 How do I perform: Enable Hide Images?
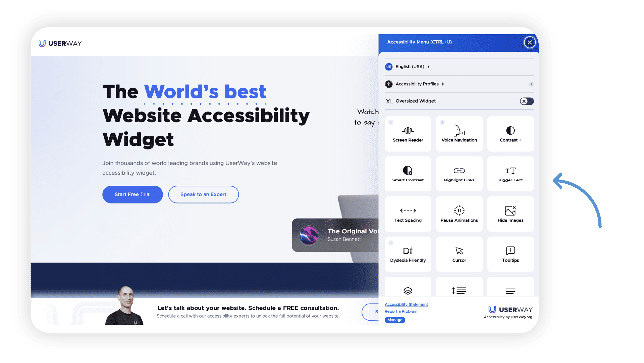pyautogui.click(x=510, y=214)
